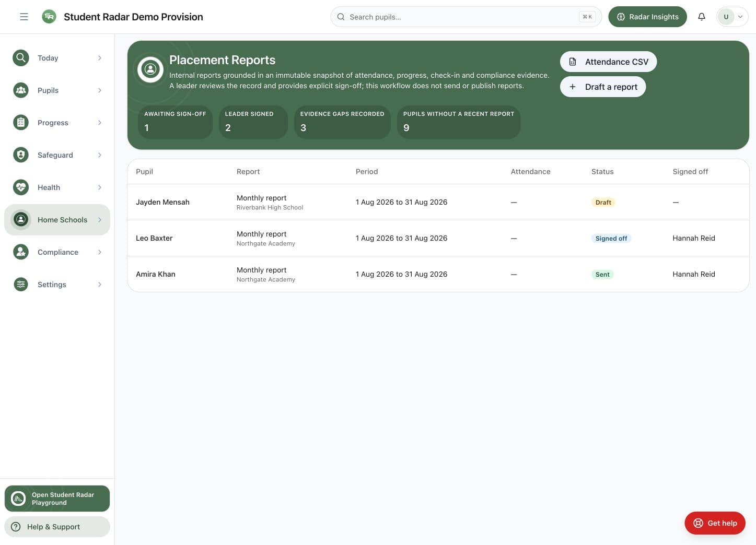Click the Health heart icon
Viewport: 756px width, 545px height.
point(21,187)
